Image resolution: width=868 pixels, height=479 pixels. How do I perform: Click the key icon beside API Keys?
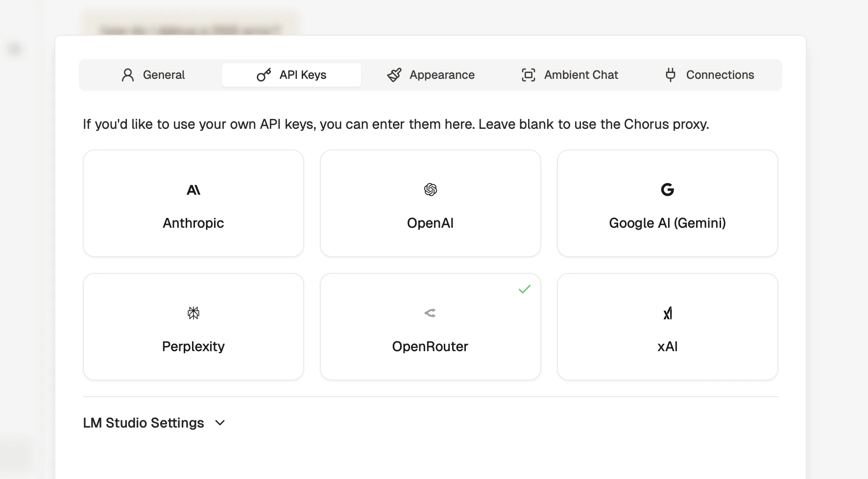click(264, 75)
